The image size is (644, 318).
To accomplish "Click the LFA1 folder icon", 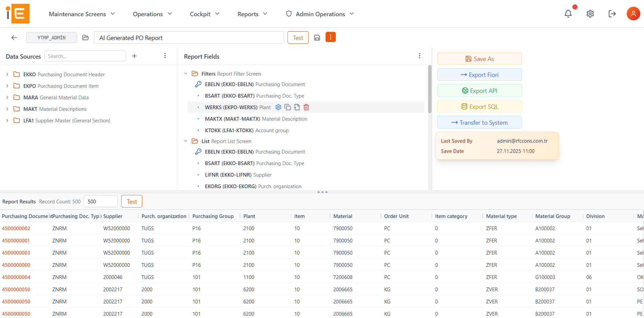I will 17,120.
